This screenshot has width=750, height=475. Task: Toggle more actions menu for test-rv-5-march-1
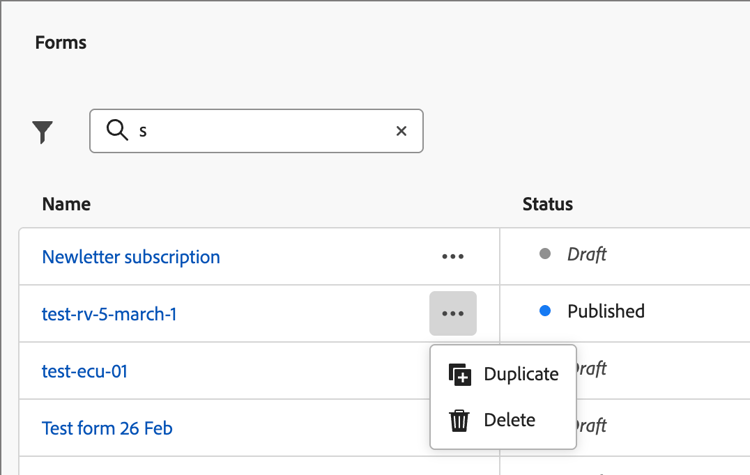coord(453,314)
